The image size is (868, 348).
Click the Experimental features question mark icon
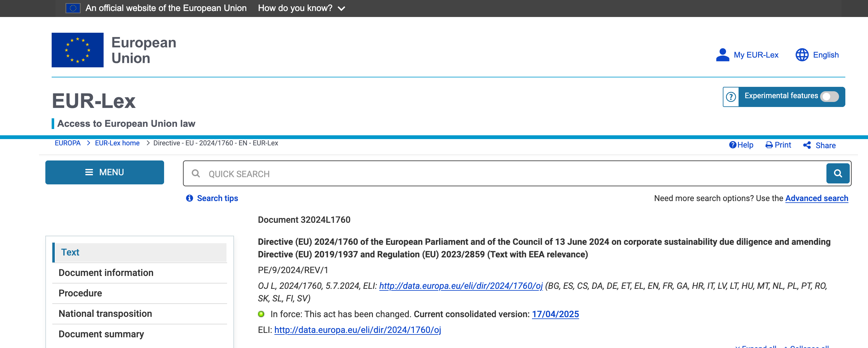(730, 97)
